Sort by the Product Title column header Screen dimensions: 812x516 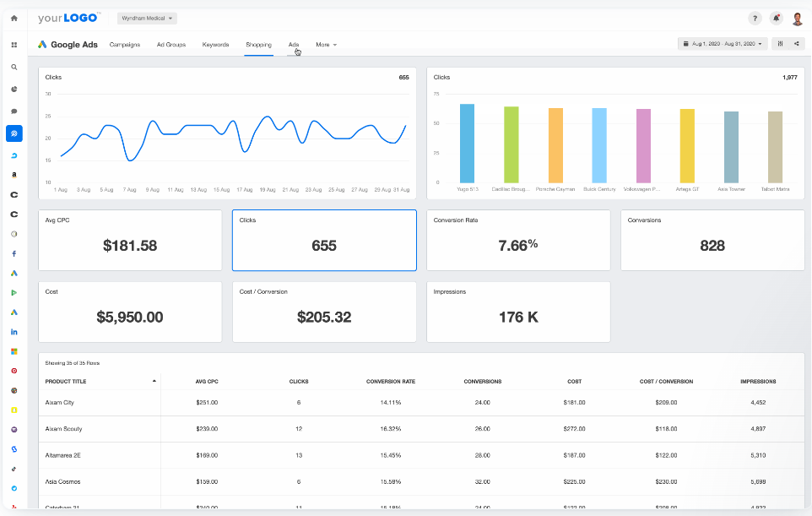(66, 382)
